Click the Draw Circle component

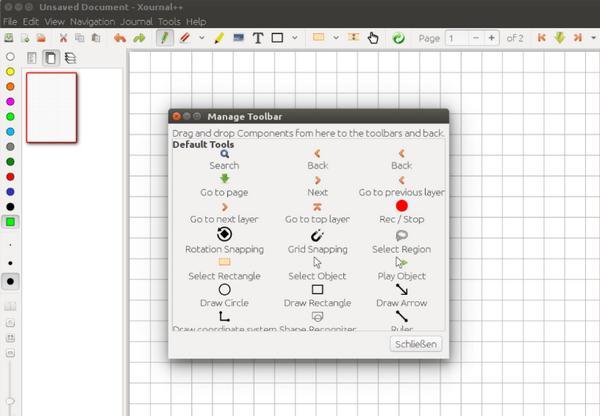pos(224,295)
